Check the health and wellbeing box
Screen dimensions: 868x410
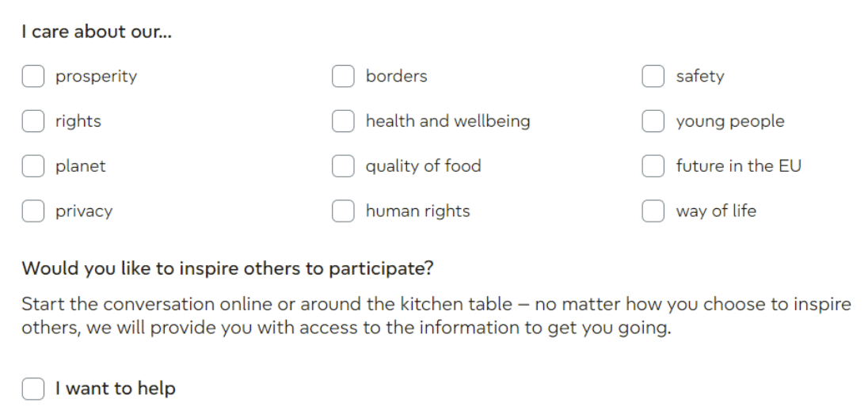point(343,121)
